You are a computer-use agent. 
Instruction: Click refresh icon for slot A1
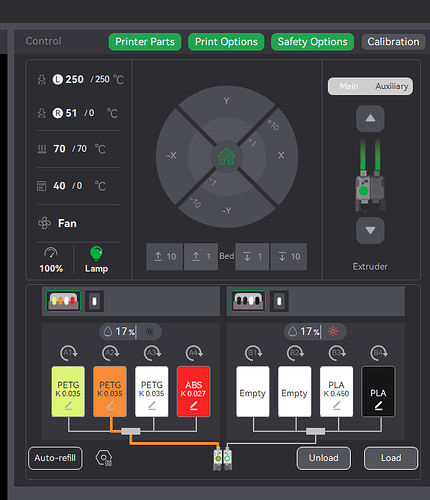[x=68, y=353]
